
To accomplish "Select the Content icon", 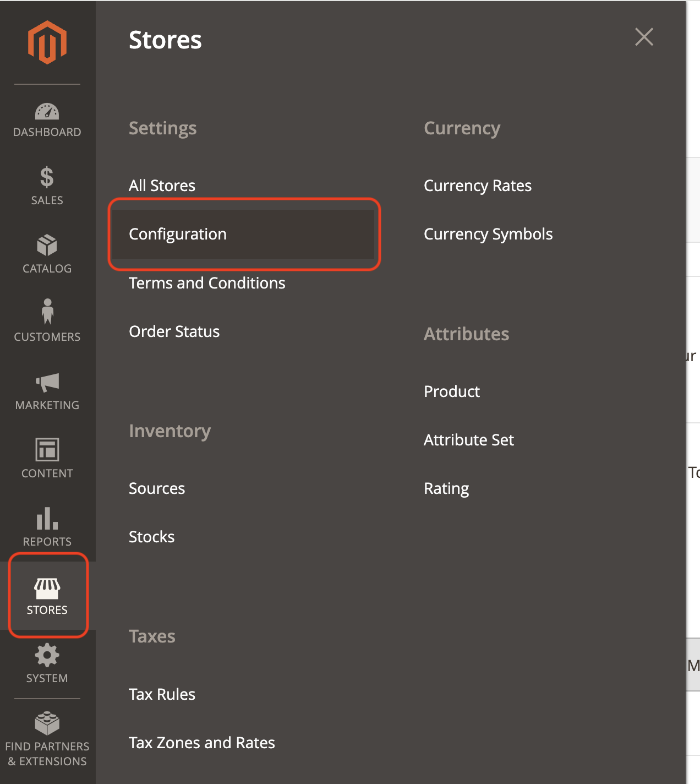I will [47, 459].
